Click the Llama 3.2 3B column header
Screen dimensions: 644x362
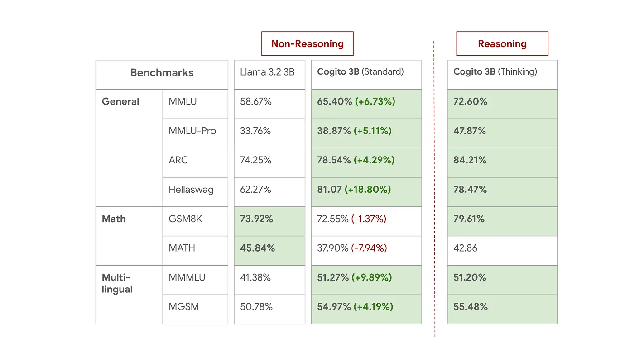point(269,72)
